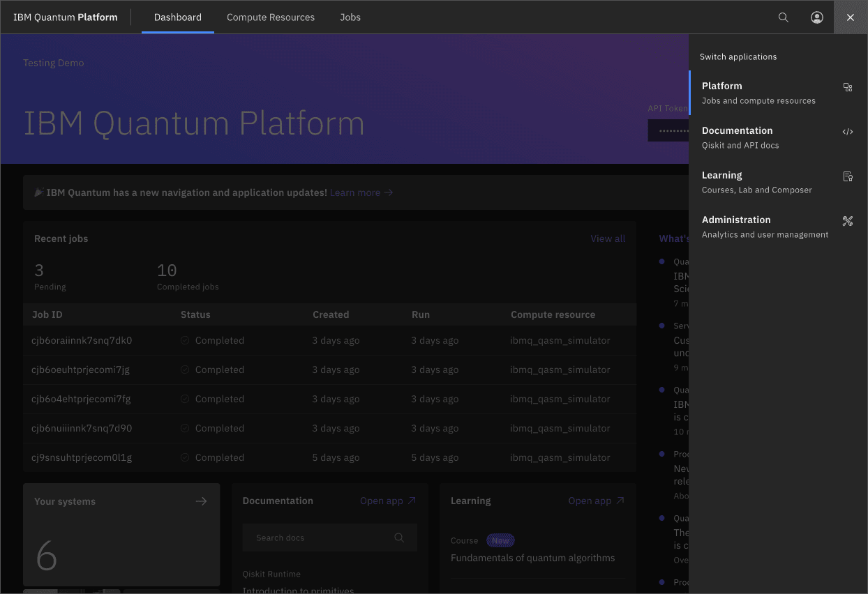Switch to the Dashboard tab
The height and width of the screenshot is (594, 868).
(178, 17)
